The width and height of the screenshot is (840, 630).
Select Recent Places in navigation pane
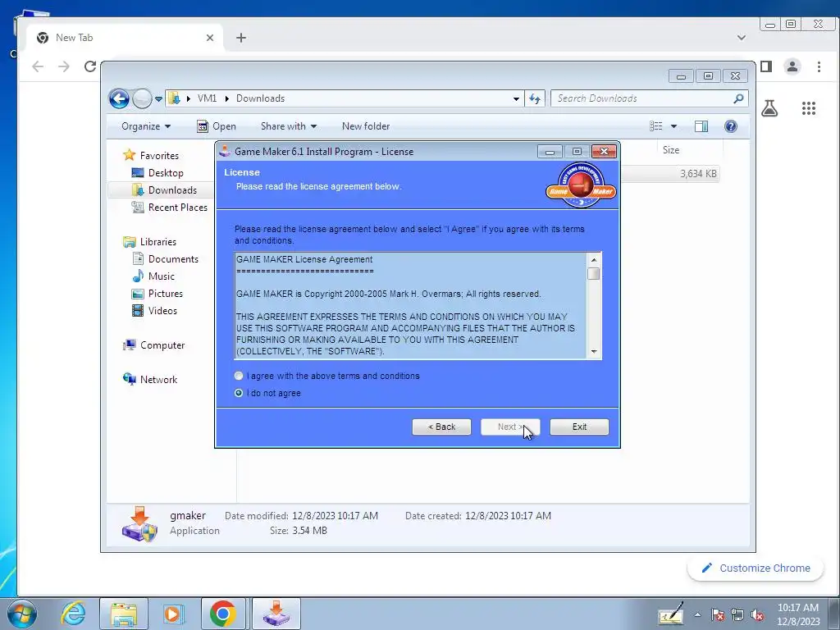pos(177,208)
